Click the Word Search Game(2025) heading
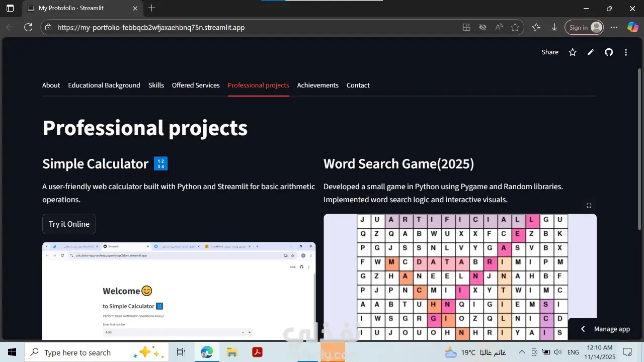Viewport: 644px width, 362px height. click(398, 164)
